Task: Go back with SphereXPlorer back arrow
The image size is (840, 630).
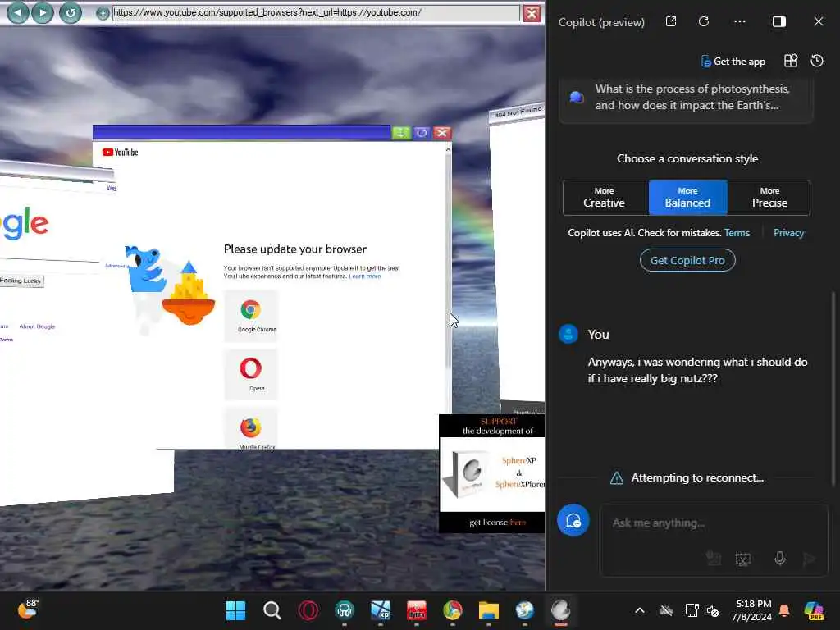Action: click(18, 12)
